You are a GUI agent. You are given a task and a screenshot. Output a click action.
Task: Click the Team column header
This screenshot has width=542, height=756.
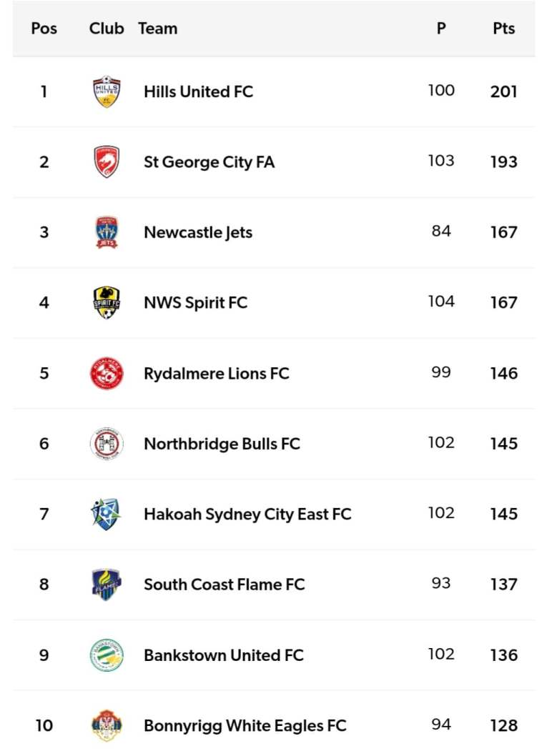tap(157, 29)
